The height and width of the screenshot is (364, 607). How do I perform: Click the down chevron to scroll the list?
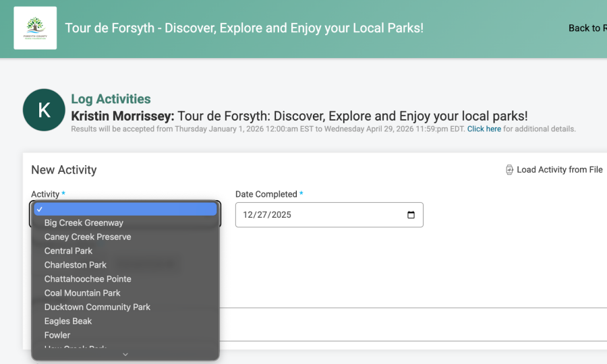[x=125, y=354]
